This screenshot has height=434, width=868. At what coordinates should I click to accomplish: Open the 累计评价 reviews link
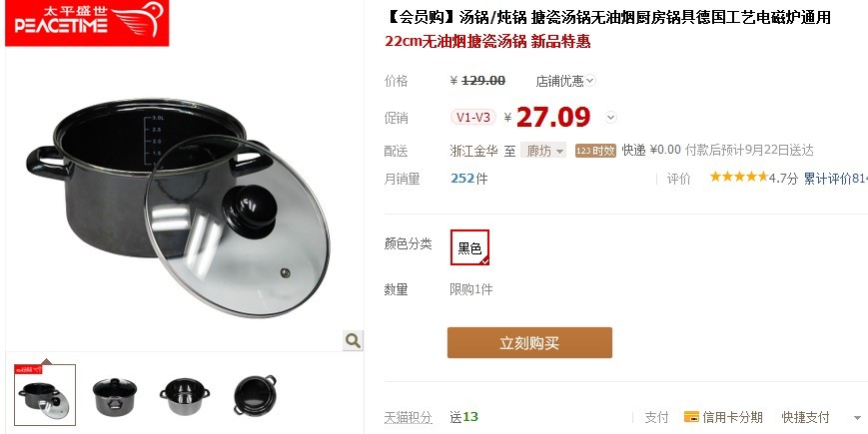pos(835,178)
